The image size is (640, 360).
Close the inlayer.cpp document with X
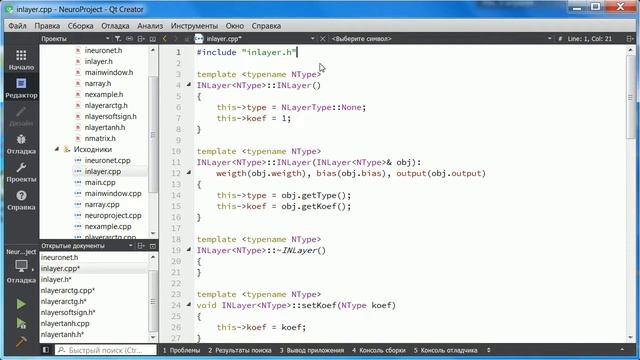click(322, 39)
